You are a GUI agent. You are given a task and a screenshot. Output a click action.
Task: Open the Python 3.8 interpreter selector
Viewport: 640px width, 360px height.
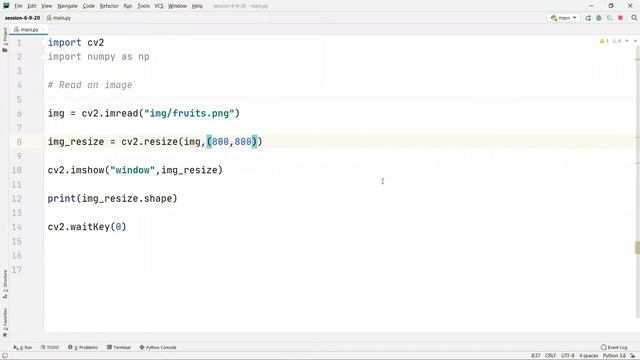(x=614, y=356)
